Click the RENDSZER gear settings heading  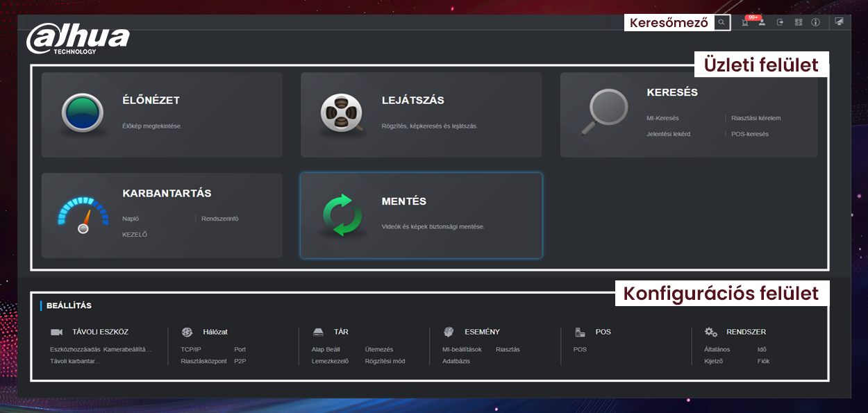click(x=745, y=332)
